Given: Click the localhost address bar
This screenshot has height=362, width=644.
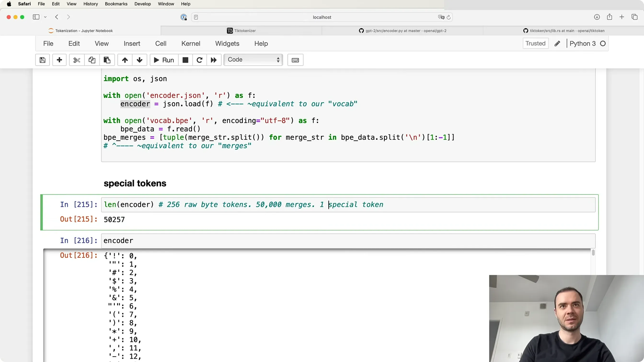Looking at the screenshot, I should pyautogui.click(x=322, y=17).
